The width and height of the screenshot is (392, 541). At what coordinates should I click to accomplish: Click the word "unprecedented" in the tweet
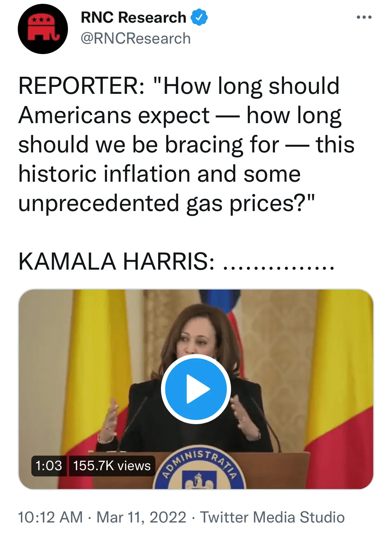coord(99,203)
